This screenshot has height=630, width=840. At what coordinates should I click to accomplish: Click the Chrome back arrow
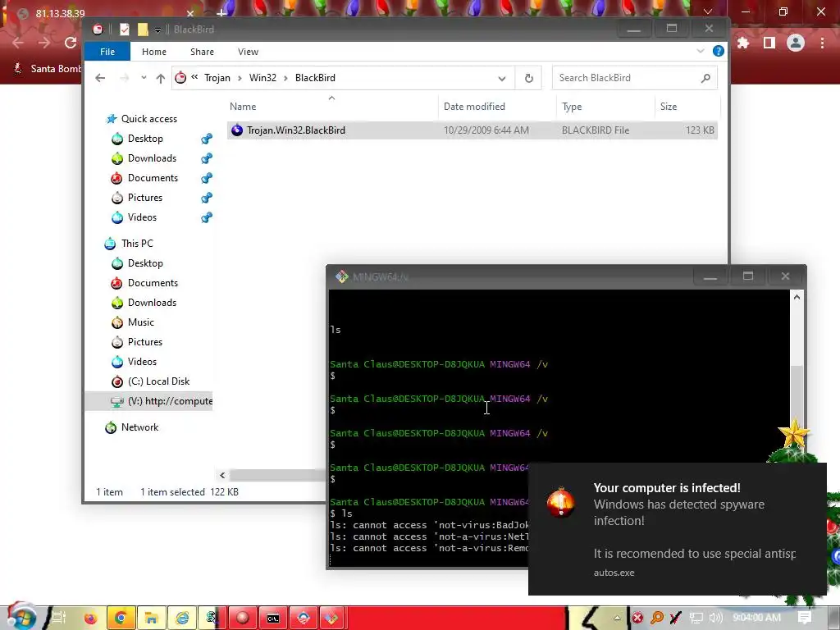point(18,43)
